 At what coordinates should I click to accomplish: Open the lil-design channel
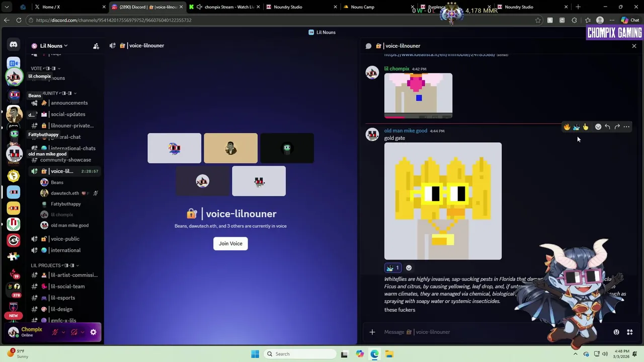64,309
